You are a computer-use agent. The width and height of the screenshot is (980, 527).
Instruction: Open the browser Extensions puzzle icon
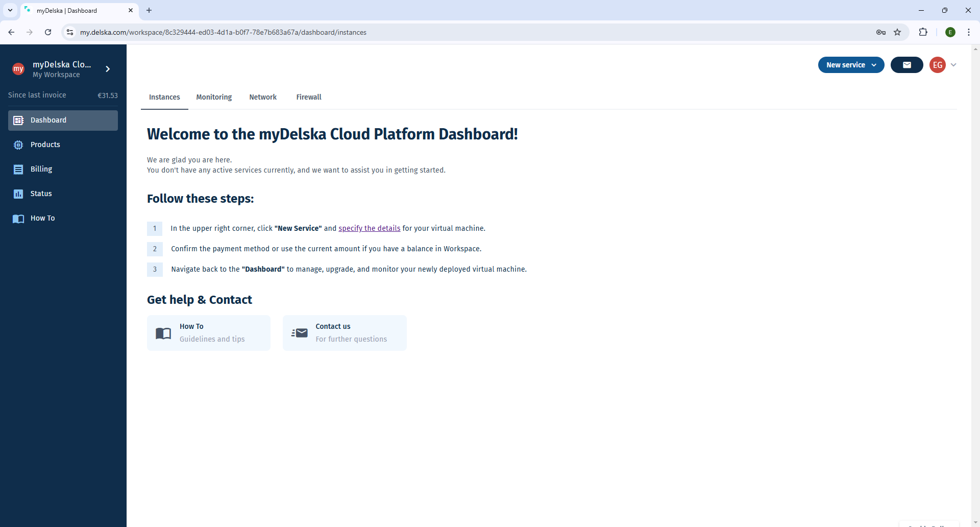click(x=923, y=32)
